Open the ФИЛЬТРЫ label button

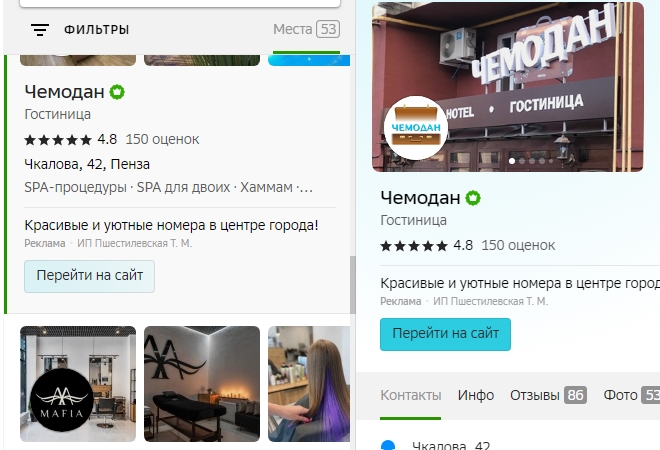[x=96, y=30]
